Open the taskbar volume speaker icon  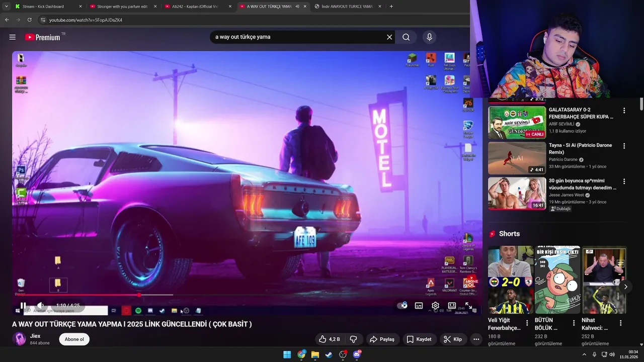coord(612,354)
